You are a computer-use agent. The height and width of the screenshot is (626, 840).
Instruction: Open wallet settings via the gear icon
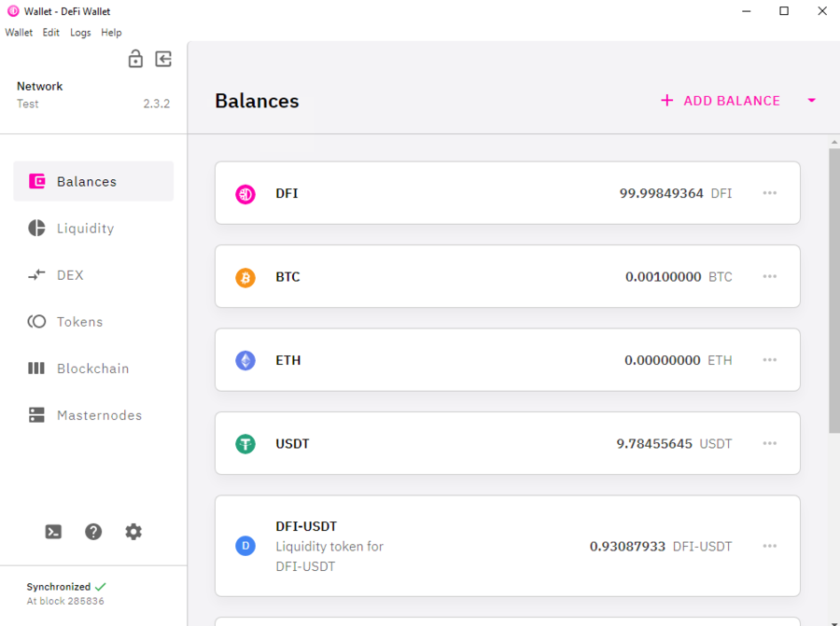[133, 531]
